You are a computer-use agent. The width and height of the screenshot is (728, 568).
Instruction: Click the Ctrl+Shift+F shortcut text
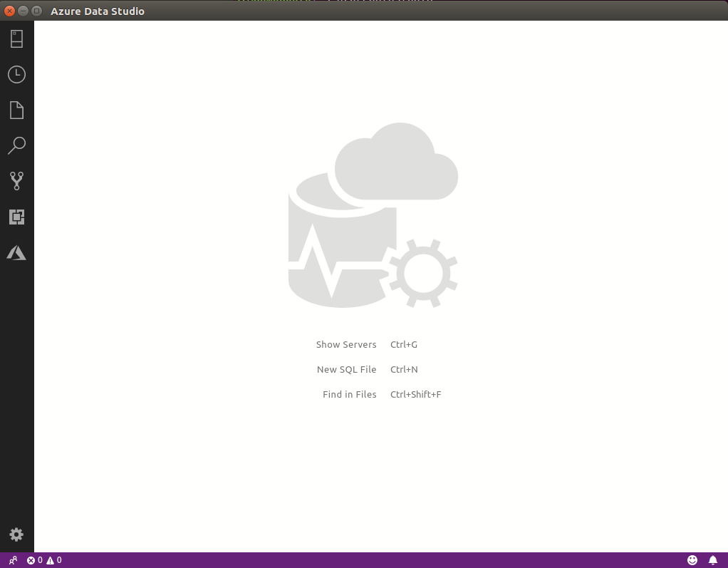click(416, 394)
